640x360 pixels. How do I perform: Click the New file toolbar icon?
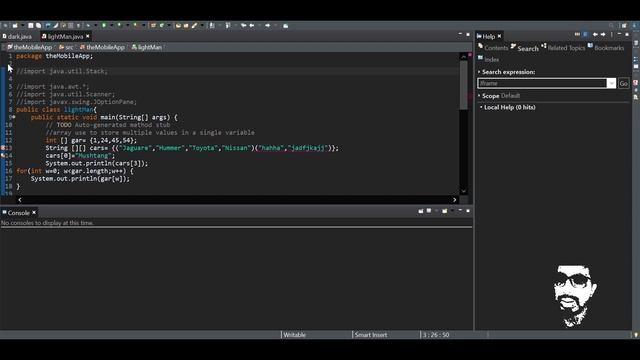click(x=15, y=26)
